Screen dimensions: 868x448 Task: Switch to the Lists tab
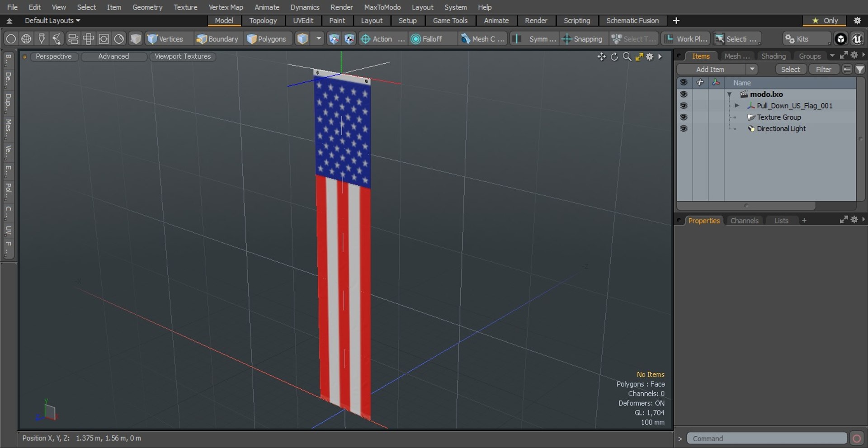coord(781,221)
